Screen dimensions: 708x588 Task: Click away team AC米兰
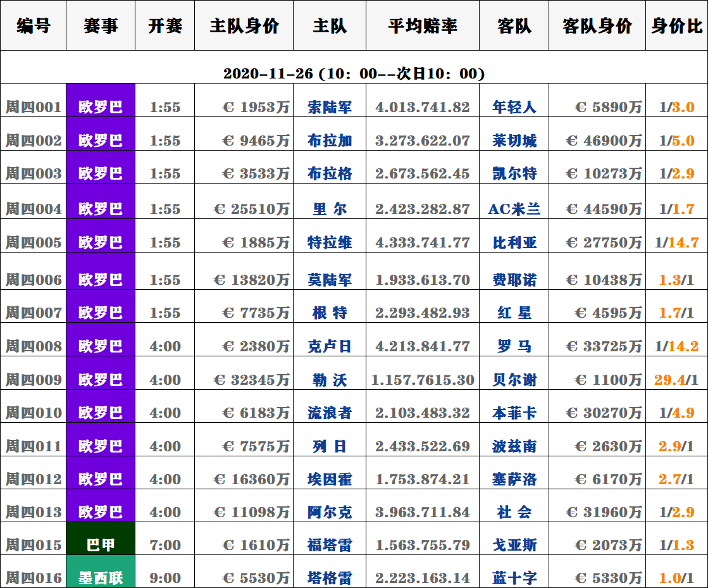(514, 209)
